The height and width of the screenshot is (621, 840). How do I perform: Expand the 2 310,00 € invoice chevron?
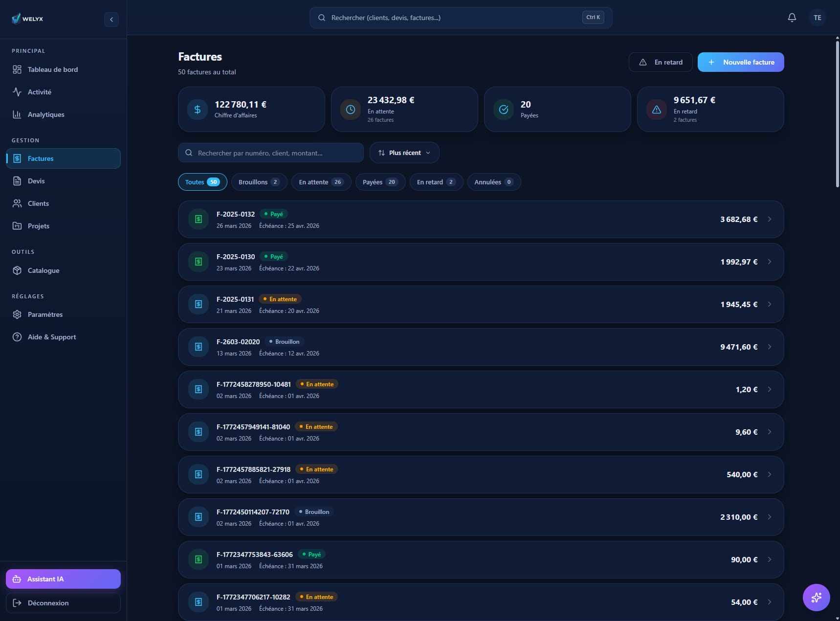point(770,517)
